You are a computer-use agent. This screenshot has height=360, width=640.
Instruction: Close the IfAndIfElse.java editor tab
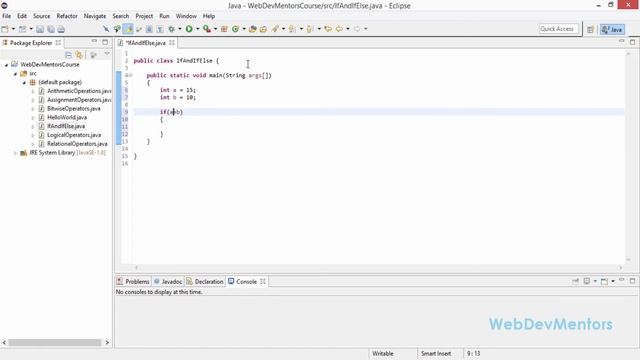click(172, 42)
